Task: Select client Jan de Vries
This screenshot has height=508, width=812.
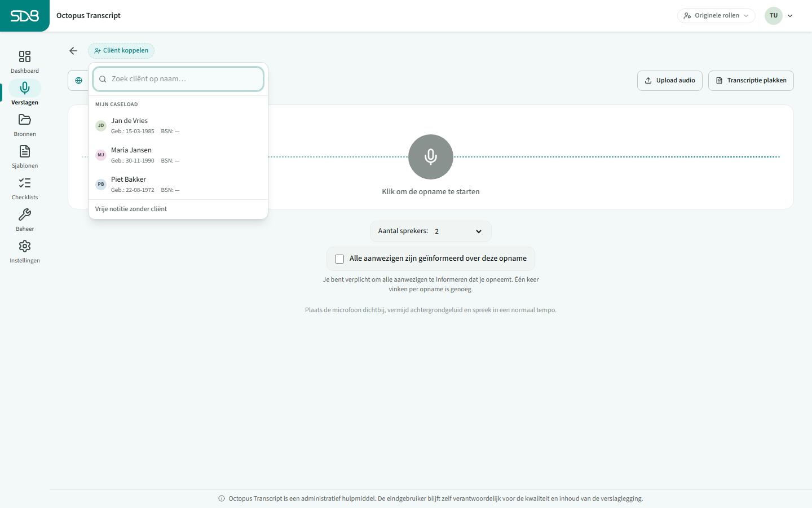Action: click(178, 125)
